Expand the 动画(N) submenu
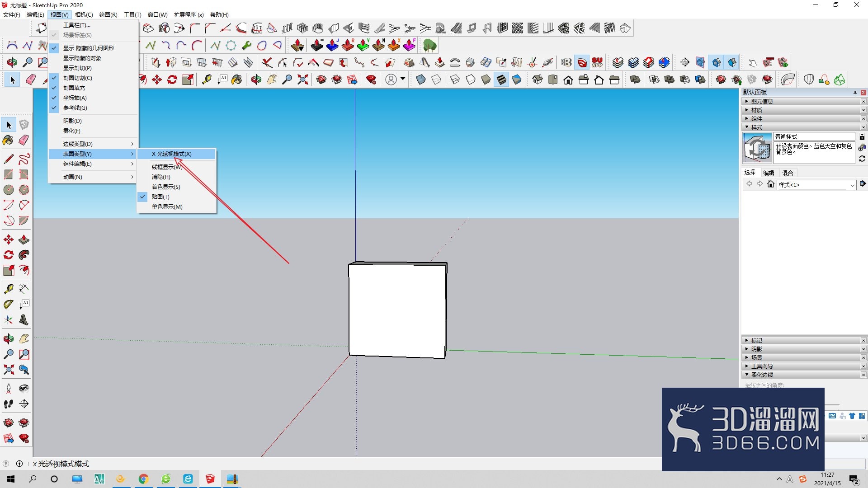Screen dimensions: 868x488 click(93, 177)
